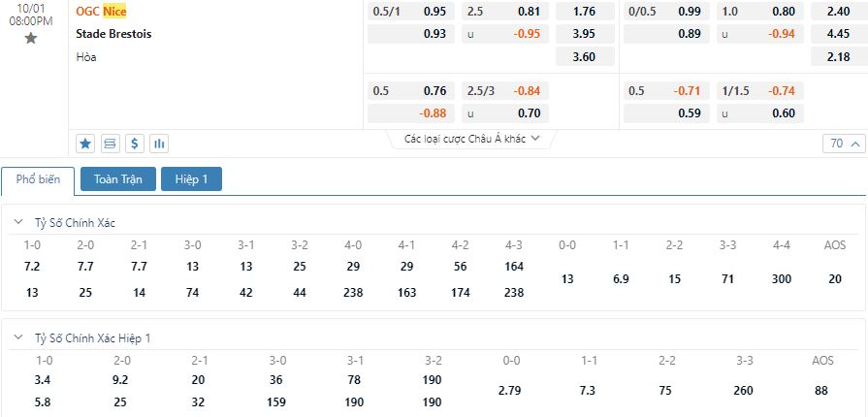Pick first-half 0-0 odds 2.79

(x=510, y=391)
